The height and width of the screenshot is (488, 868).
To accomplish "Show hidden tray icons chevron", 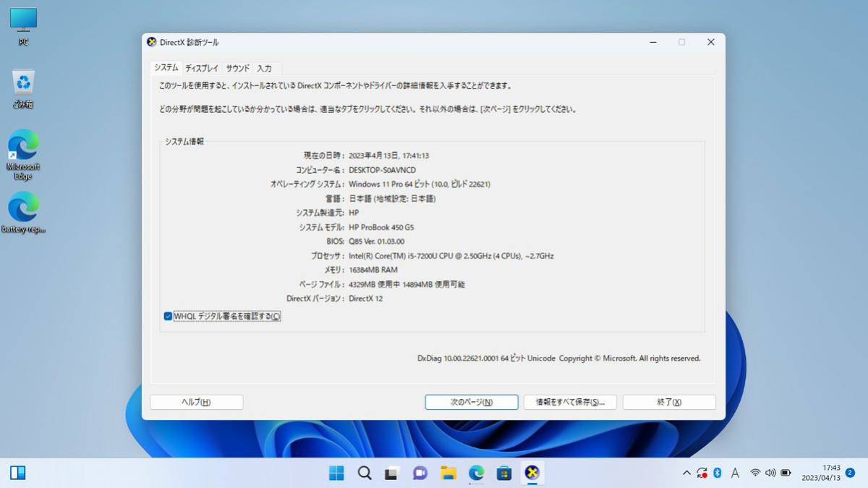I will click(686, 473).
